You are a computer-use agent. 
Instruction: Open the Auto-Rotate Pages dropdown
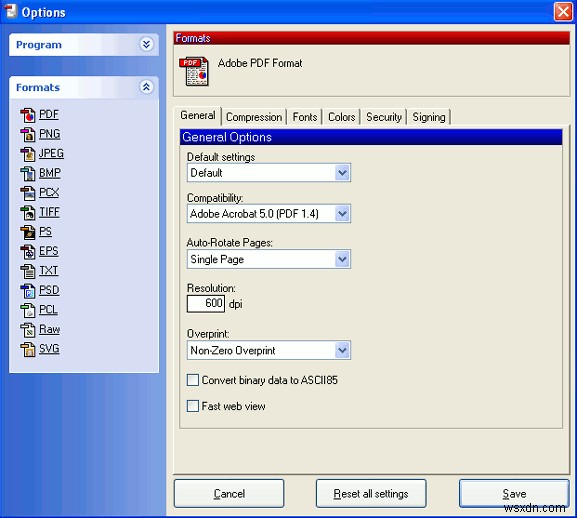[x=269, y=259]
